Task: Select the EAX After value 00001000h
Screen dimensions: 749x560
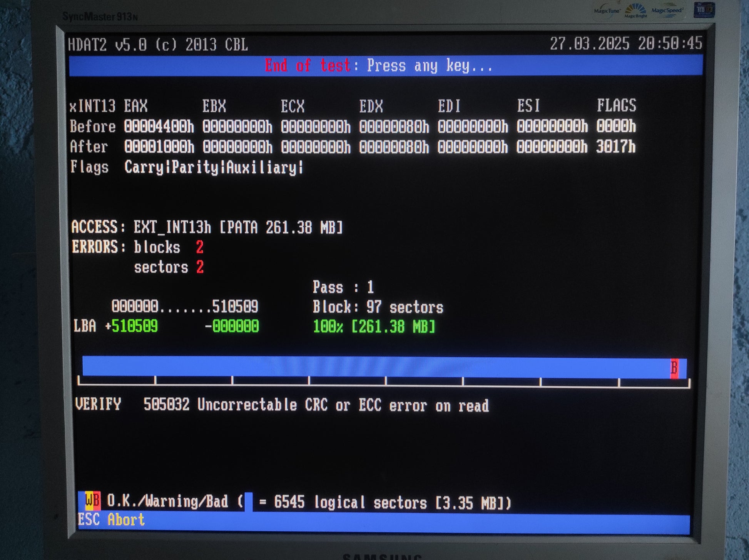Action: tap(159, 147)
